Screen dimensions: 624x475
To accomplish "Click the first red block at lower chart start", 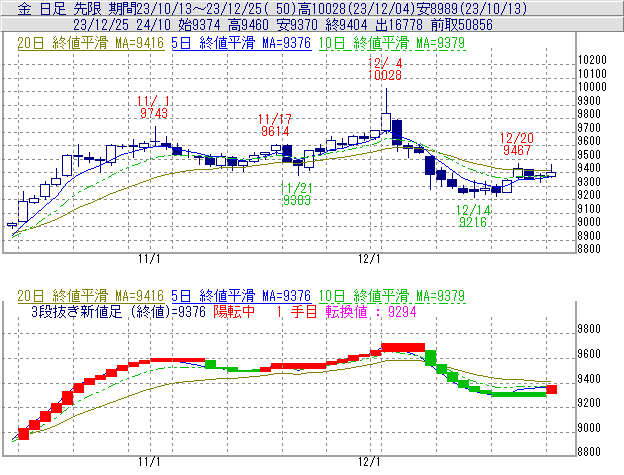I will click(x=23, y=434).
